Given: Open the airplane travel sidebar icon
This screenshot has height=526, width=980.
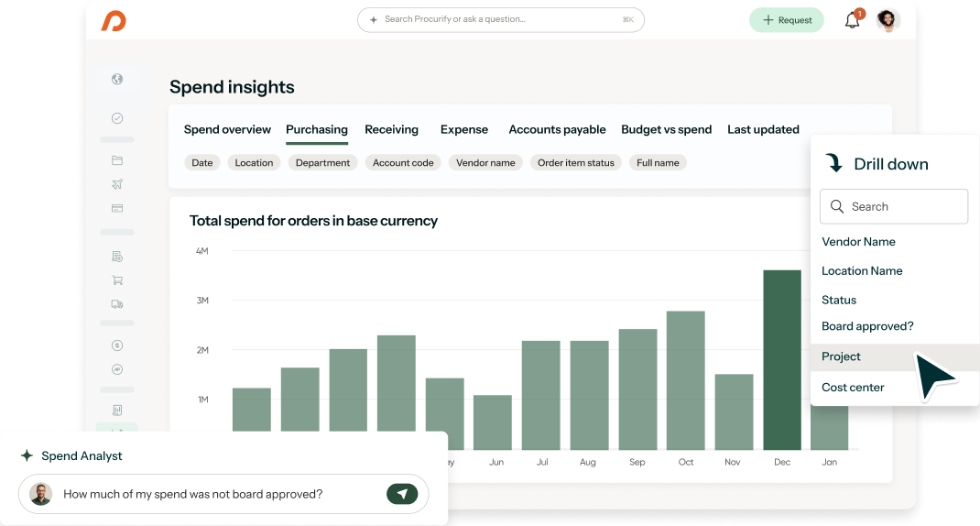Looking at the screenshot, I should click(117, 184).
